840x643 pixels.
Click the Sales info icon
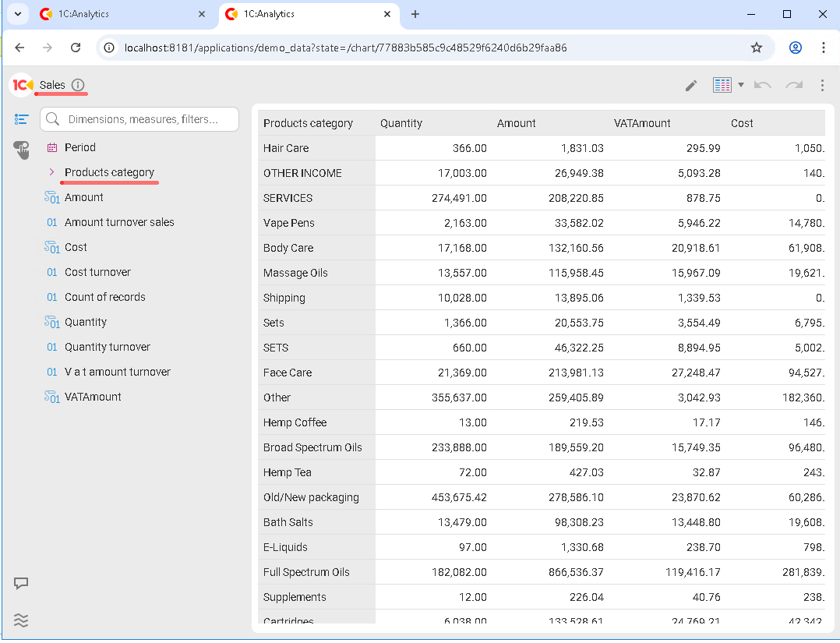[x=78, y=85]
